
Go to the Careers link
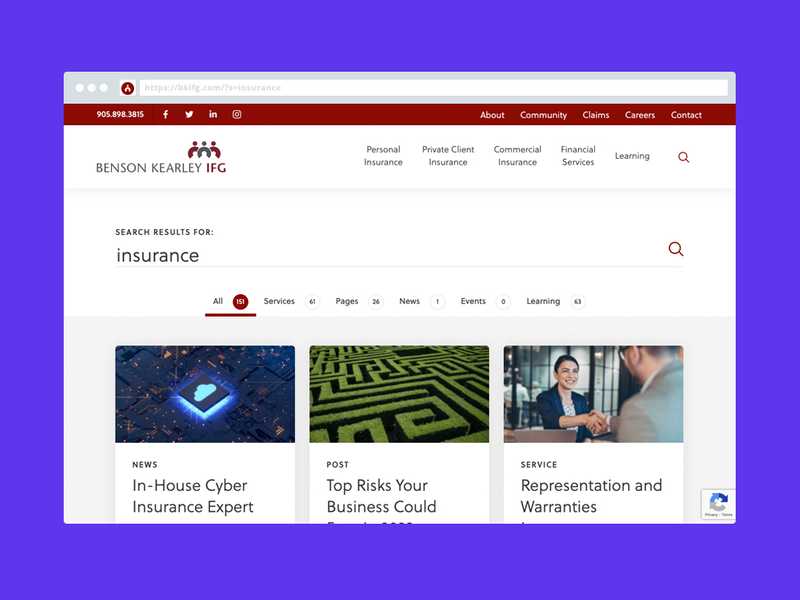tap(640, 115)
